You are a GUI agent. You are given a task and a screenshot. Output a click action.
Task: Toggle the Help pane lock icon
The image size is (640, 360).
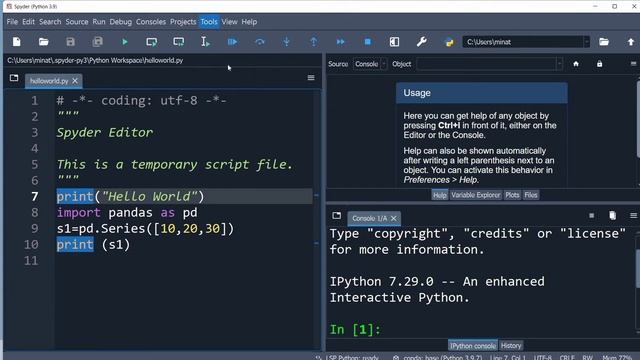click(599, 64)
